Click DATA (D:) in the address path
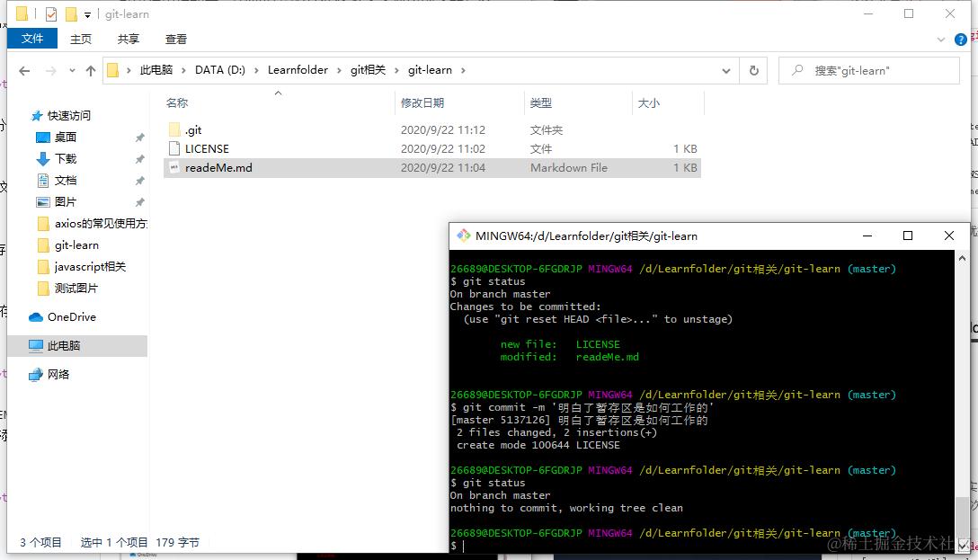Image resolution: width=978 pixels, height=560 pixels. (x=220, y=70)
